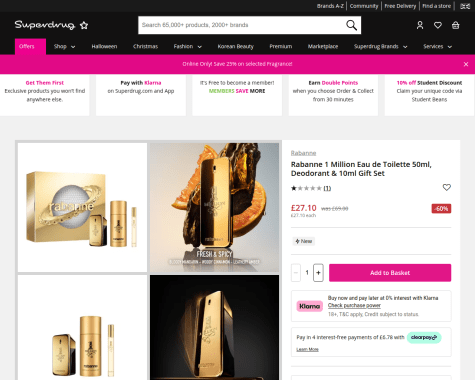Expand the Superdrug Brands dropdown menu
Screen dimensions: 475x380
click(381, 47)
